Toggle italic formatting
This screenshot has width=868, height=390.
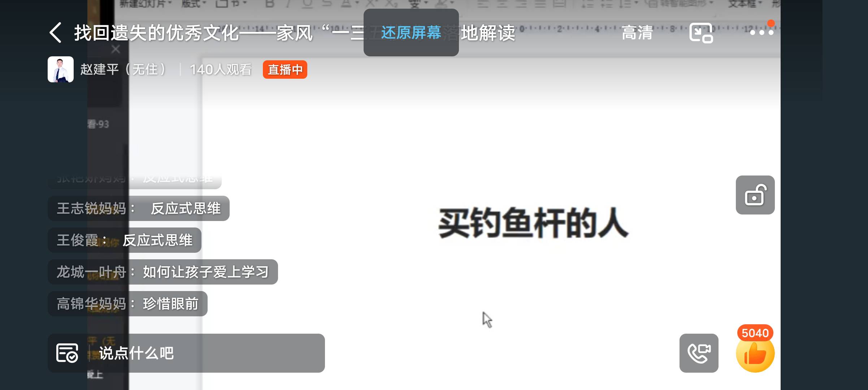(288, 4)
